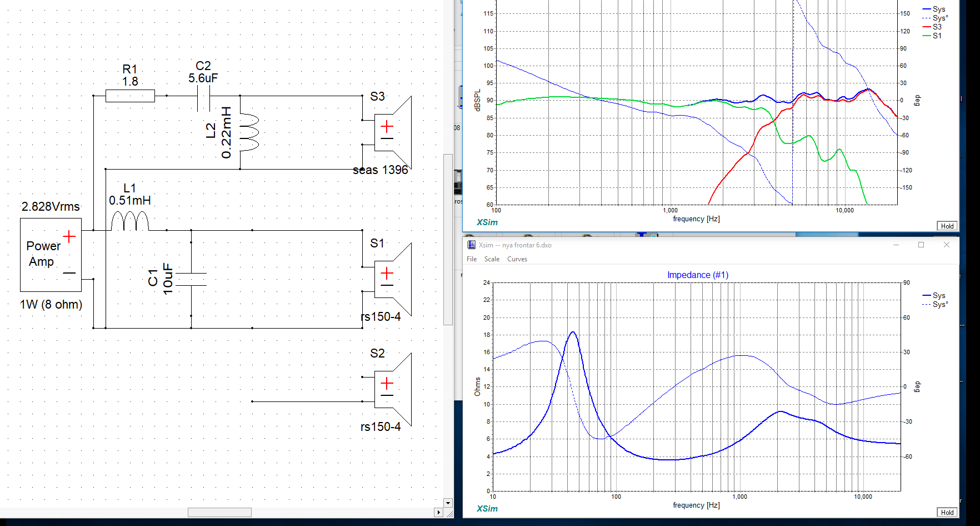The height and width of the screenshot is (526, 980).
Task: Click the Sys° legend entry in SPL graph
Action: [935, 18]
